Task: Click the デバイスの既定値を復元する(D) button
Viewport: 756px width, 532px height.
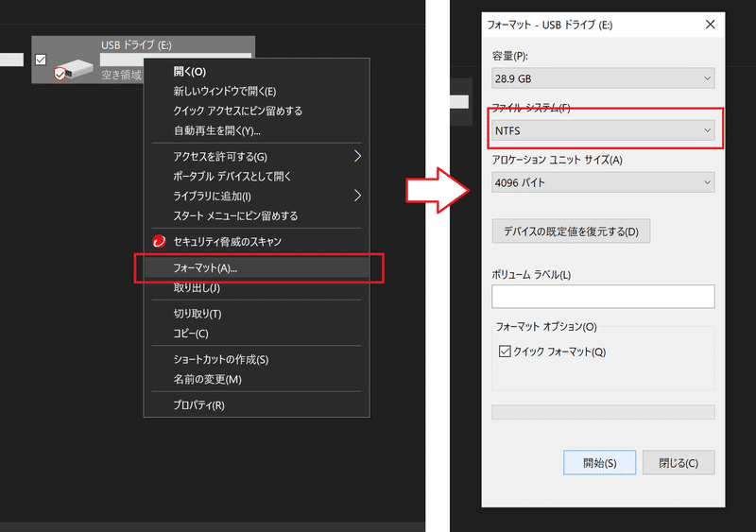Action: pos(571,232)
